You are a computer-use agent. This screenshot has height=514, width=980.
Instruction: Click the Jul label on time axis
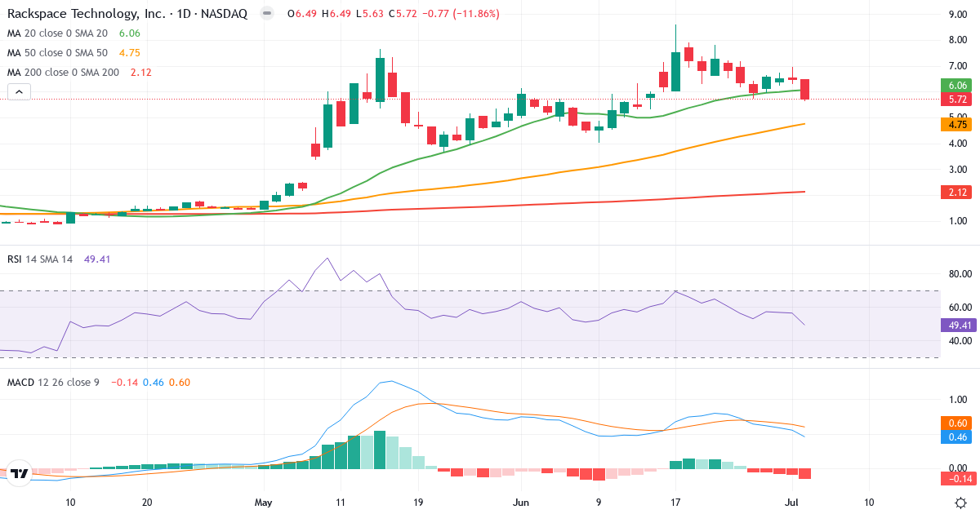click(792, 503)
